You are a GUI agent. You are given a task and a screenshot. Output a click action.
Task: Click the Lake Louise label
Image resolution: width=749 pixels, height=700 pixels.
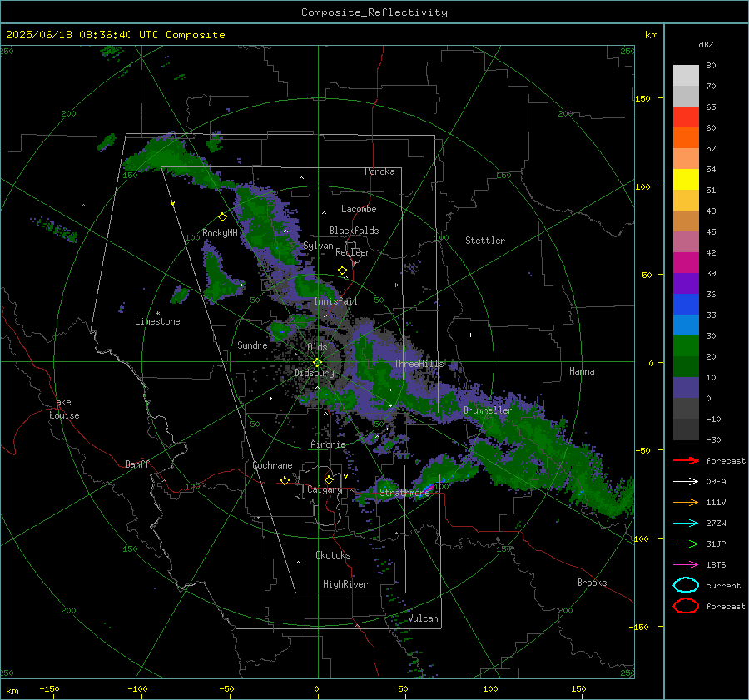pos(64,409)
